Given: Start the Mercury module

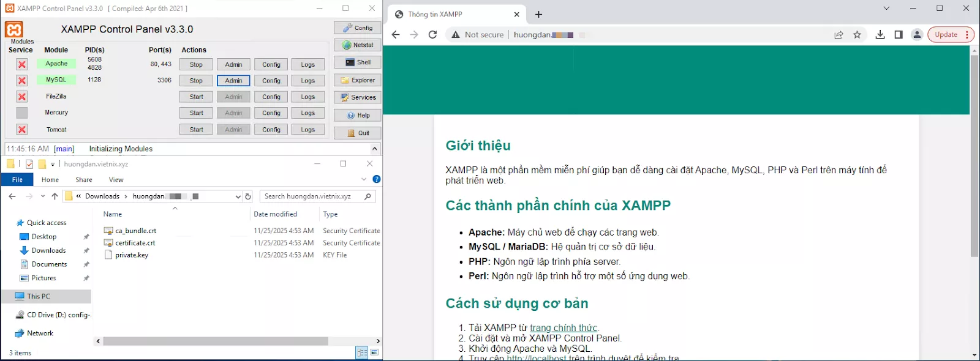Looking at the screenshot, I should pyautogui.click(x=196, y=113).
